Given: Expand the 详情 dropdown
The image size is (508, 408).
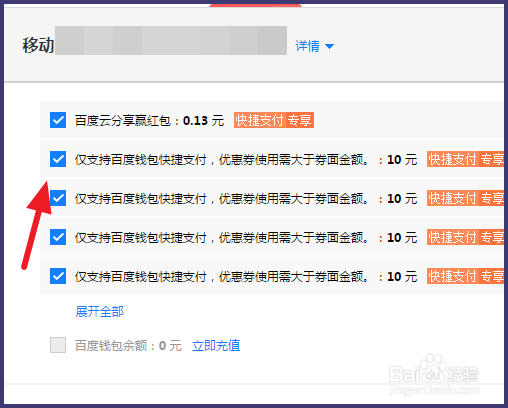Looking at the screenshot, I should [314, 46].
